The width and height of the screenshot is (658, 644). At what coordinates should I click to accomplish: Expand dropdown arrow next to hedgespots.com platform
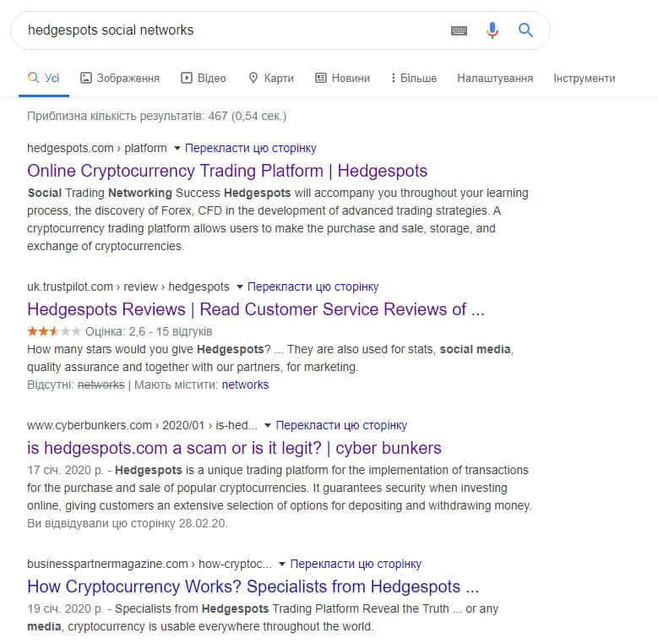click(x=177, y=148)
